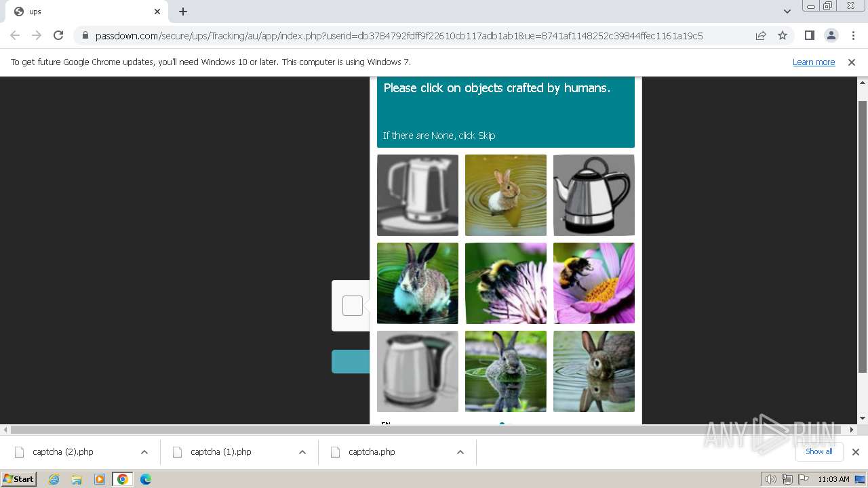
Task: Bookmark this page with the star icon
Action: pyautogui.click(x=783, y=35)
